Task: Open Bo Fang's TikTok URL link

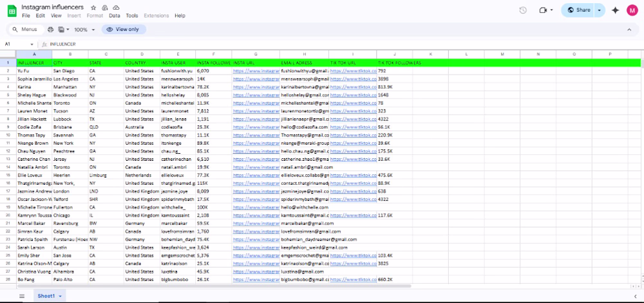Action: coord(353,280)
